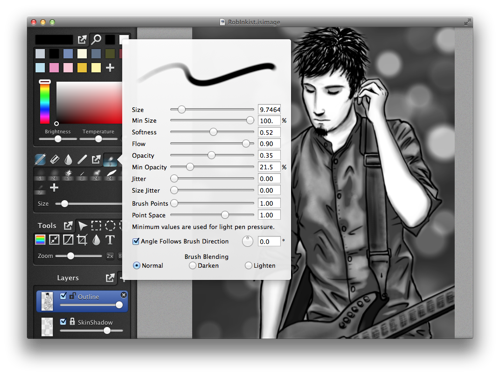Select the Text tool

click(x=110, y=240)
